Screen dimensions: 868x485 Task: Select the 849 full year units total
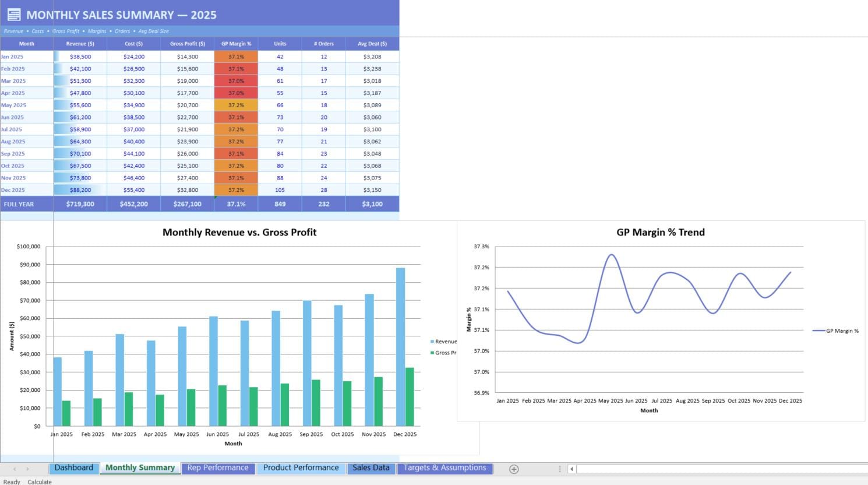(x=280, y=204)
